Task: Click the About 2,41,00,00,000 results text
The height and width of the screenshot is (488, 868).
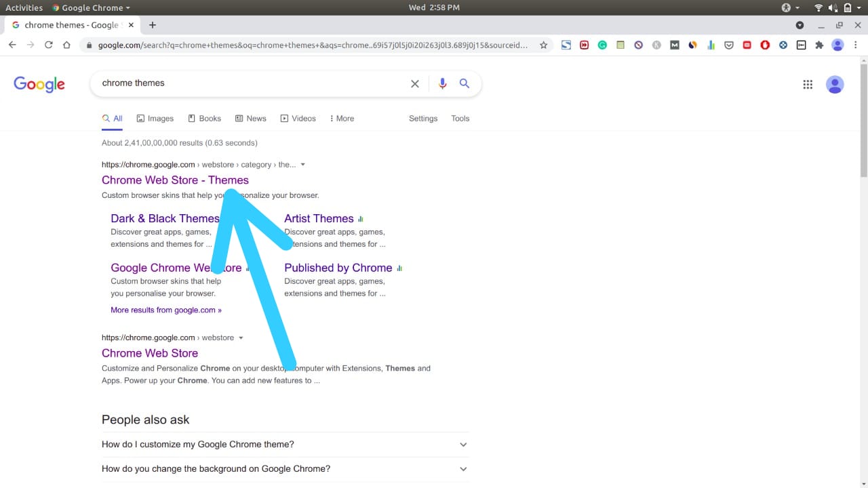Action: [x=180, y=143]
